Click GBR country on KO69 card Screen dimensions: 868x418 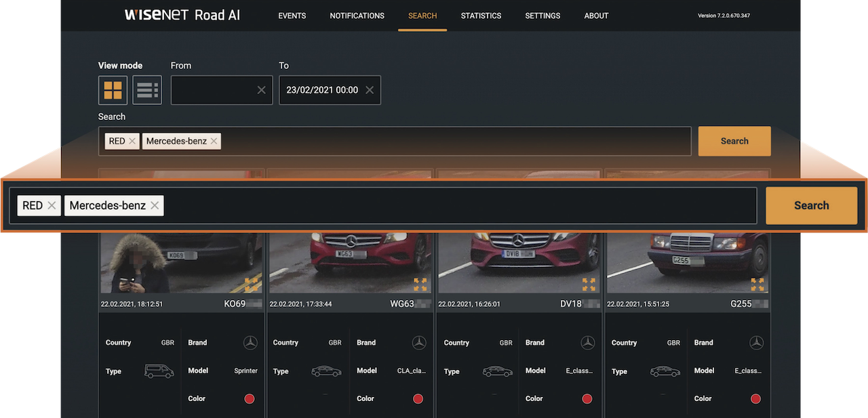167,343
